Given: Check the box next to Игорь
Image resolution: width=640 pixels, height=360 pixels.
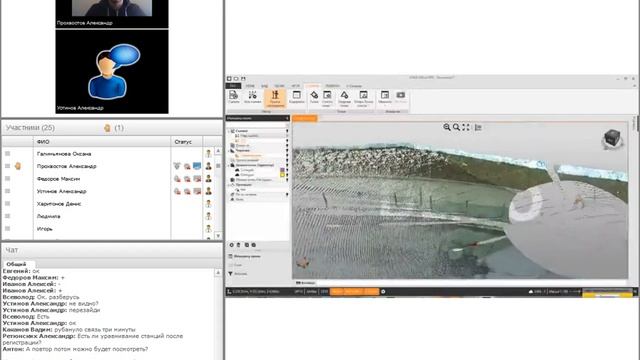Looking at the screenshot, I should [7, 229].
